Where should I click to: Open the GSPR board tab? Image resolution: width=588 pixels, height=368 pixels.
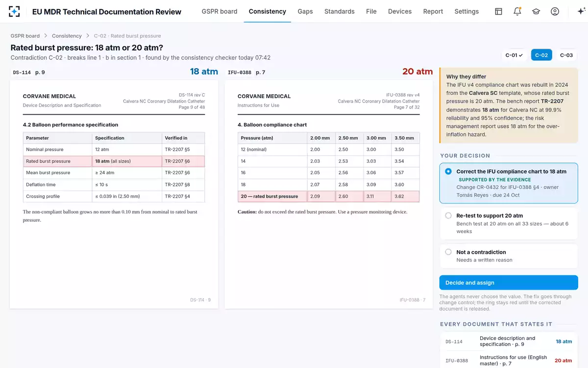coord(220,11)
